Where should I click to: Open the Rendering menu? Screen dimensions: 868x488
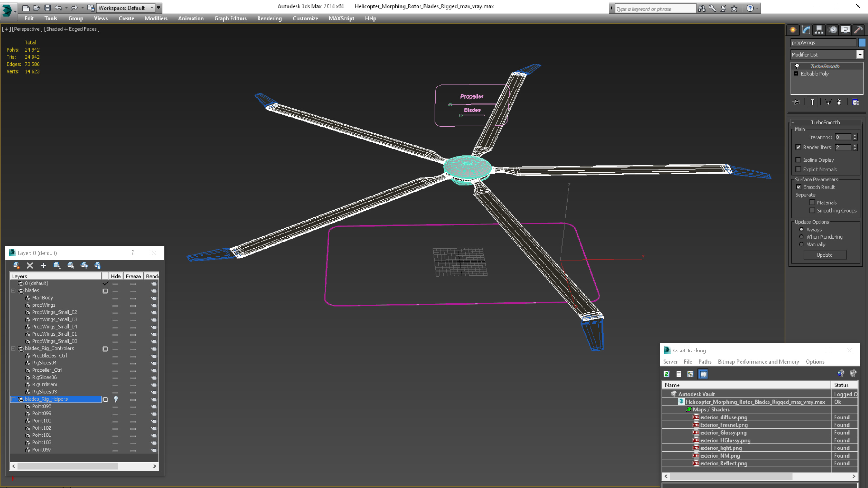pos(269,18)
